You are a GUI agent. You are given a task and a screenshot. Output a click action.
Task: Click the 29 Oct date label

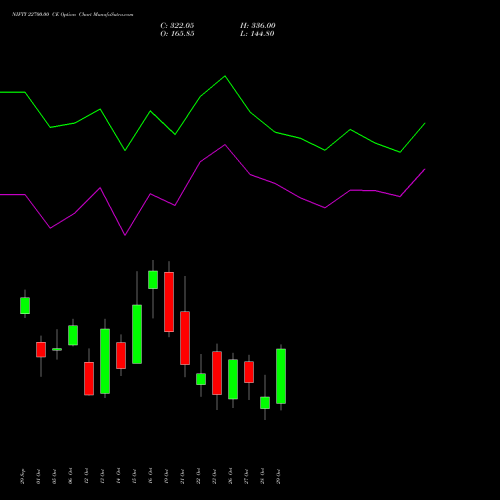pyautogui.click(x=278, y=477)
